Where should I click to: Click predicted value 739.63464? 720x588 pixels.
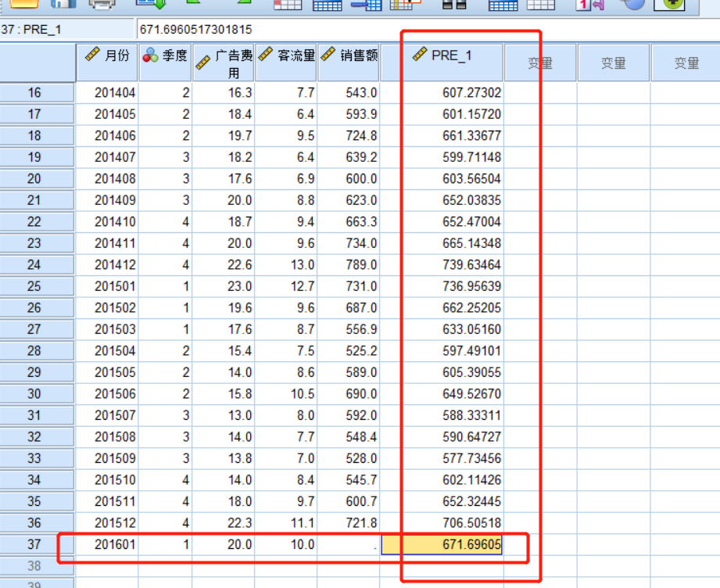point(442,264)
